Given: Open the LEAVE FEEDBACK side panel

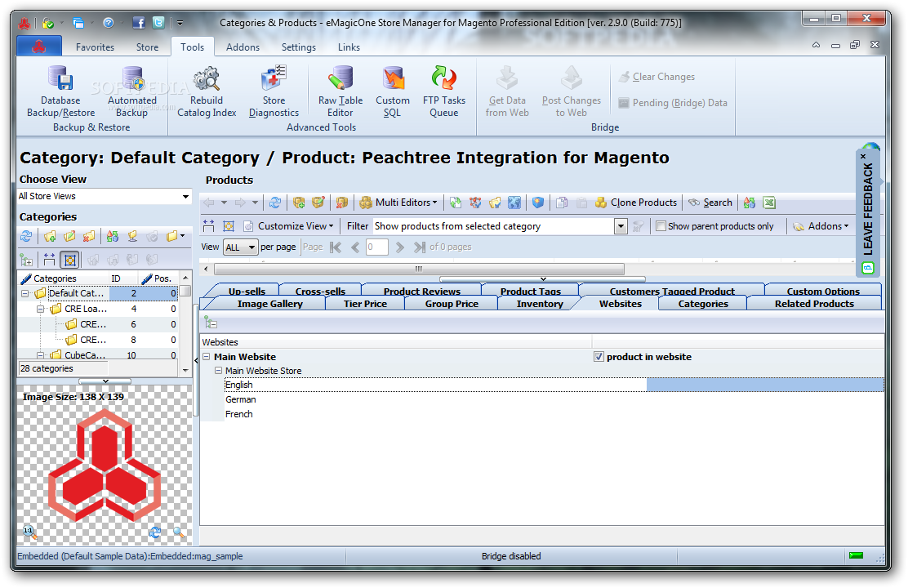Looking at the screenshot, I should pyautogui.click(x=867, y=212).
